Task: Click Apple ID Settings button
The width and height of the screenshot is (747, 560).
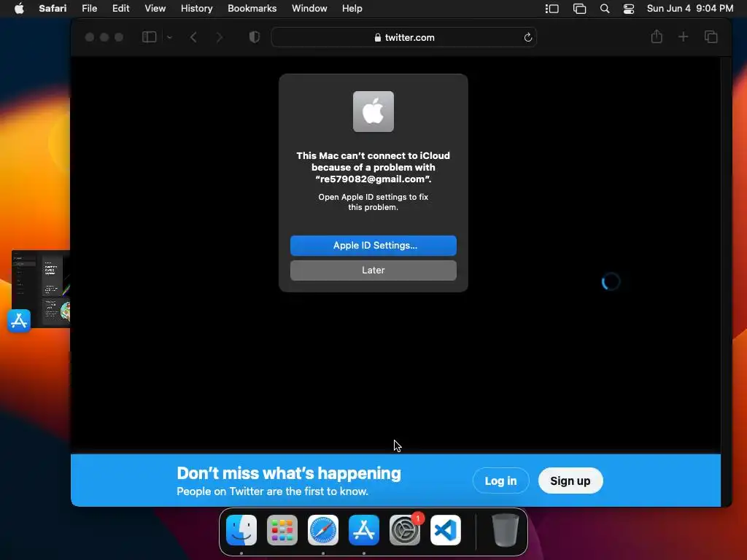Action: pos(373,245)
